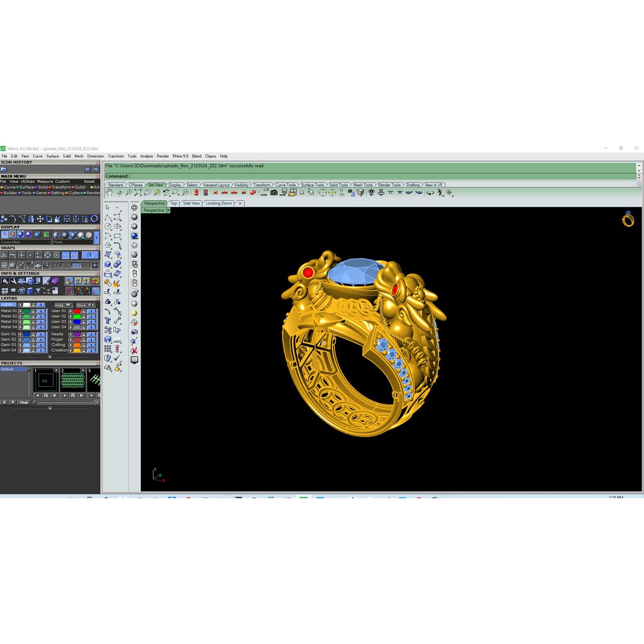Switch to the Side View viewport tab

coord(191,203)
